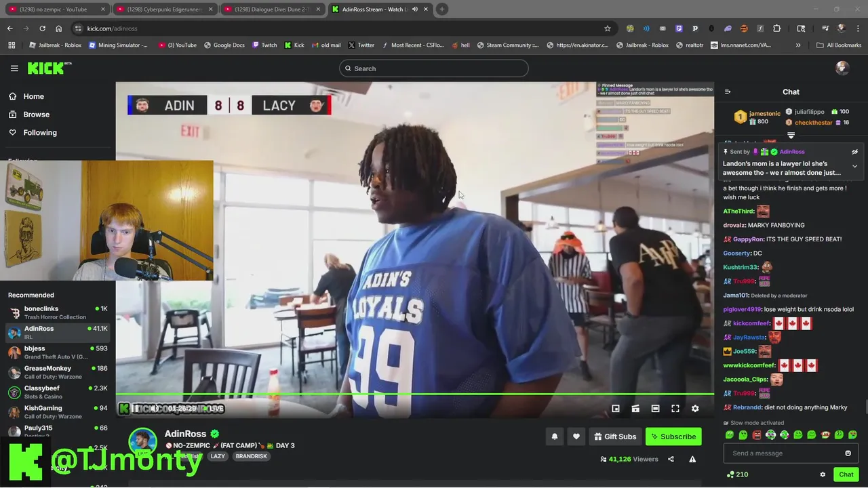Screen dimensions: 868x488
Task: Click the BRANDRISK stream tag
Action: [x=251, y=456]
